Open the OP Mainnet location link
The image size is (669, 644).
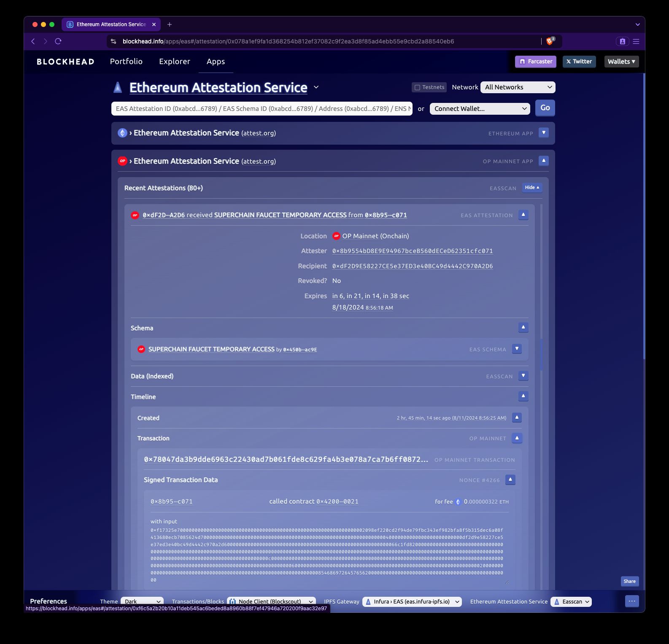pos(360,236)
